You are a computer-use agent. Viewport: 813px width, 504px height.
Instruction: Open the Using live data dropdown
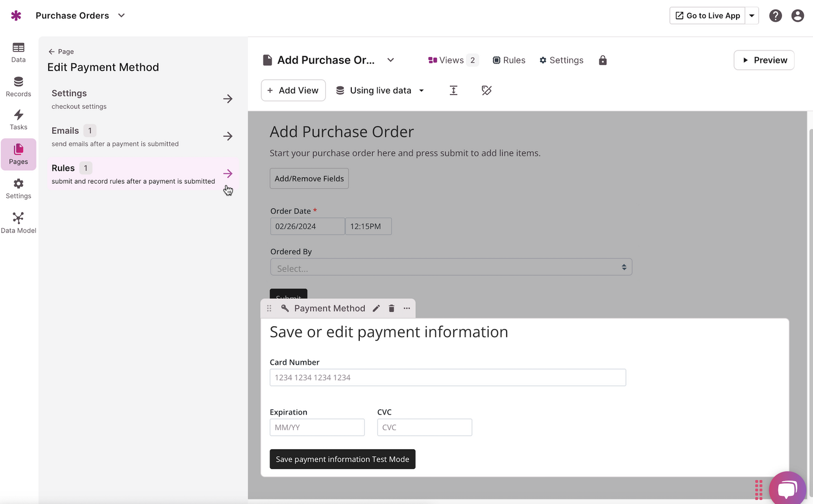379,90
